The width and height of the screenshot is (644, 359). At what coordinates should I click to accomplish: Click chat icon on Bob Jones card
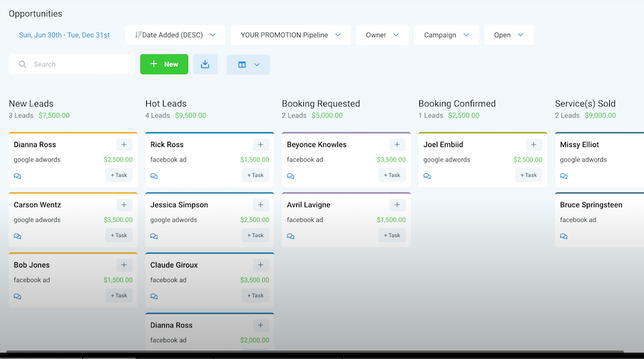17,296
